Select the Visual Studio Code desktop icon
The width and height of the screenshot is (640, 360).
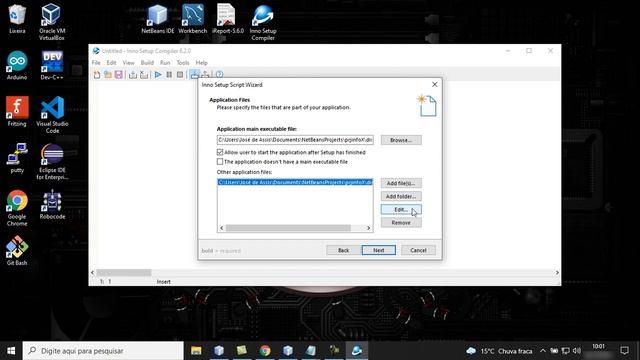[52, 115]
